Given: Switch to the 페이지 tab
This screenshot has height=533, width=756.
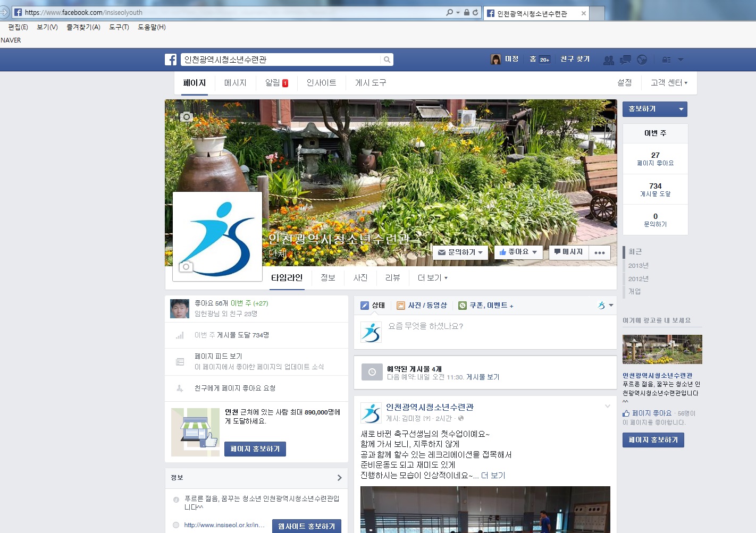Looking at the screenshot, I should (x=195, y=83).
